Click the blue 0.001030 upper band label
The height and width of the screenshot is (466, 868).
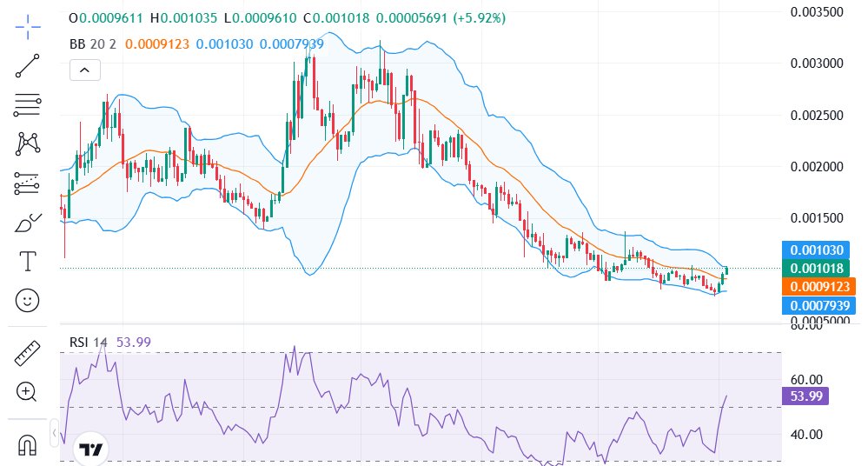click(x=818, y=250)
